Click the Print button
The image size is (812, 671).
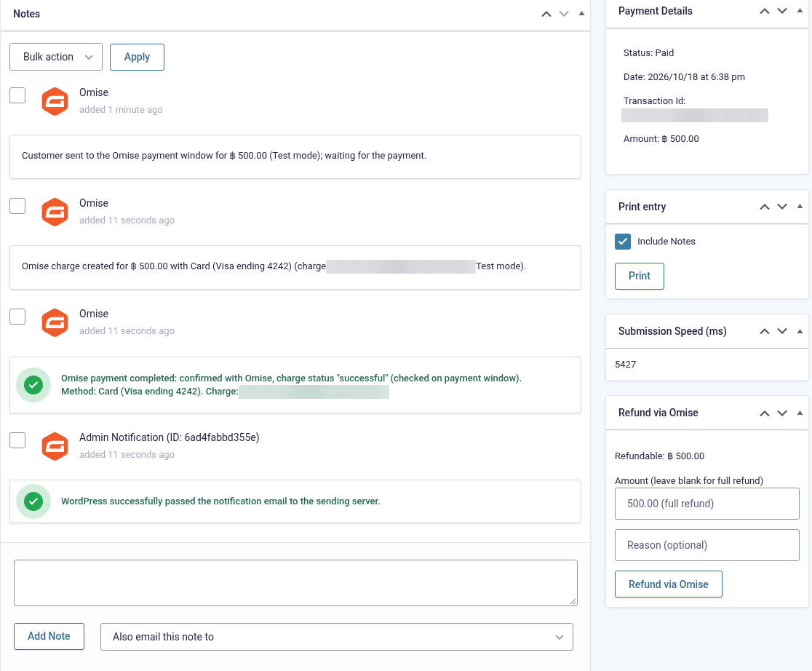[x=640, y=276]
